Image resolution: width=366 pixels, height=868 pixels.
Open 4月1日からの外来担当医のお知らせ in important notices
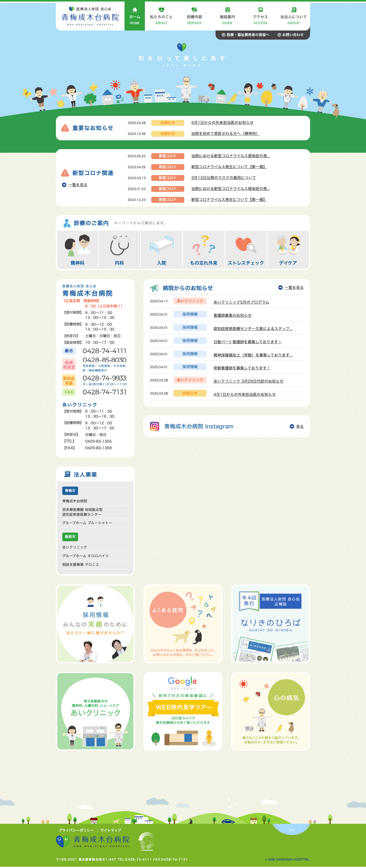pos(222,123)
